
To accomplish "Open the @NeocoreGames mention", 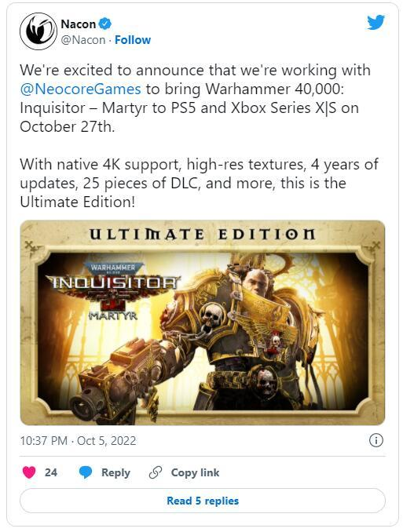I will click(x=80, y=89).
